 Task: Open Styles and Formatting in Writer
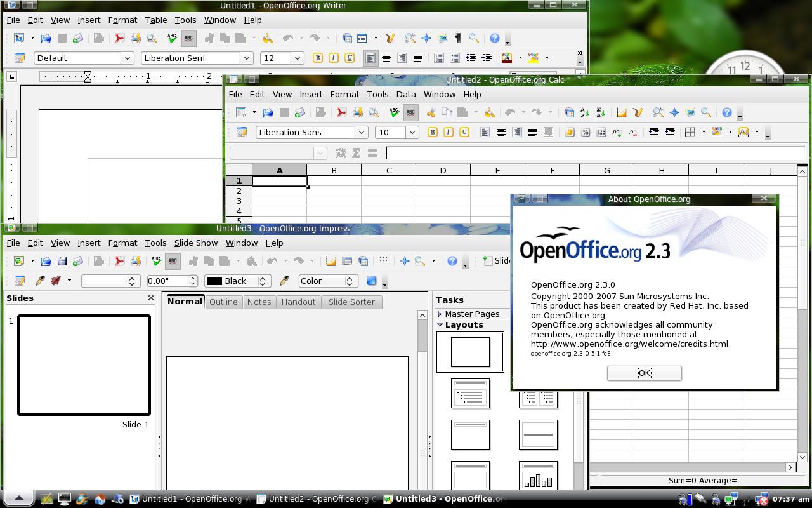(x=19, y=58)
